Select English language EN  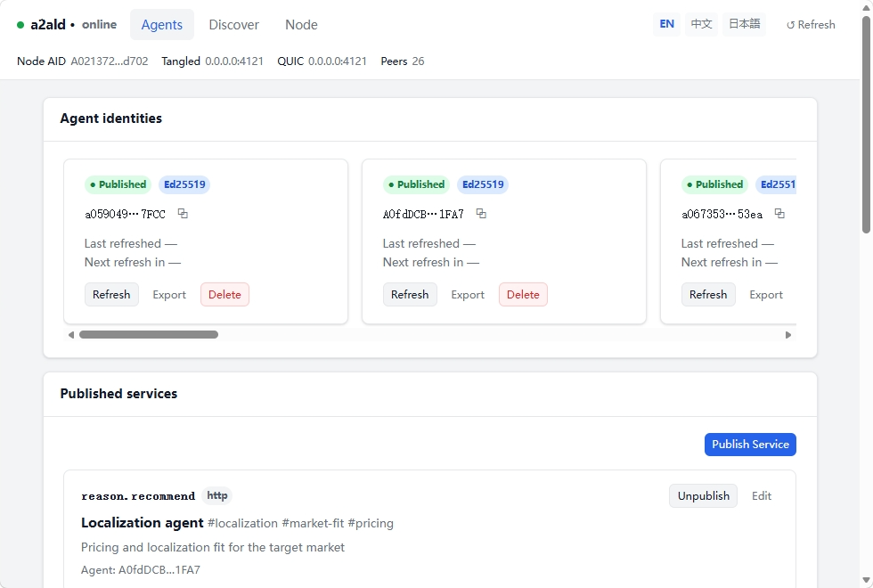(x=666, y=24)
